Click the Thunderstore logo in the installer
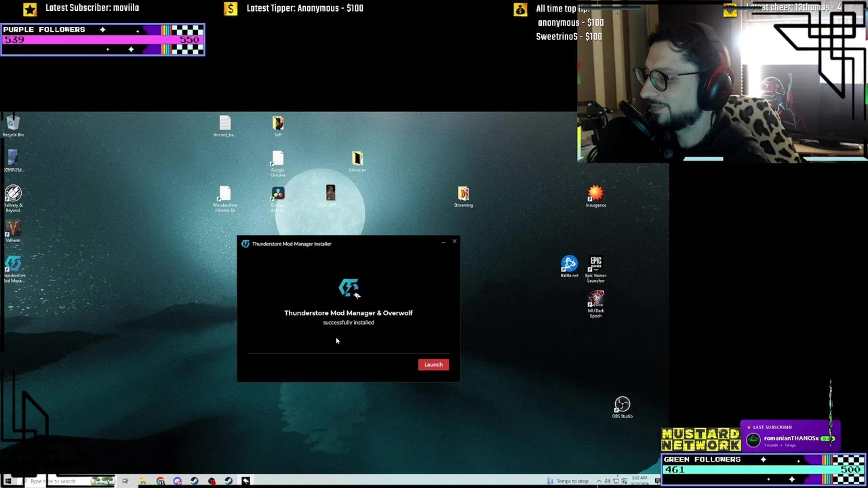The height and width of the screenshot is (488, 868). tap(349, 288)
